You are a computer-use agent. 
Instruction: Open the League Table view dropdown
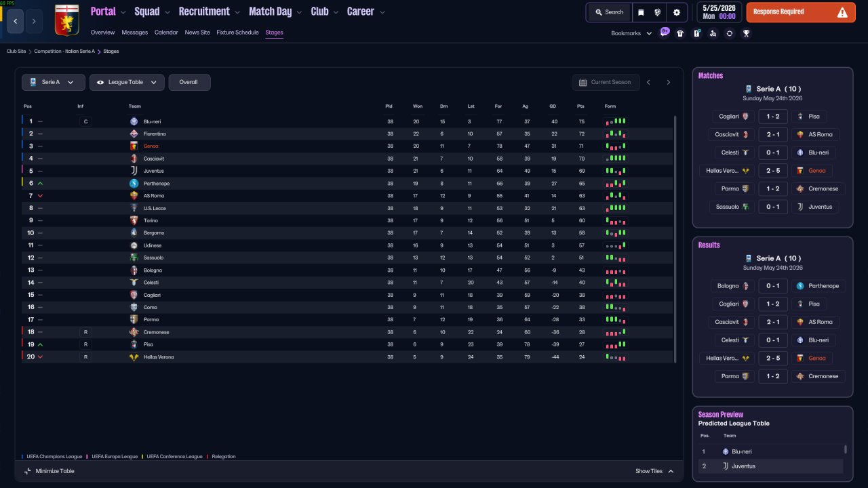[x=127, y=82]
